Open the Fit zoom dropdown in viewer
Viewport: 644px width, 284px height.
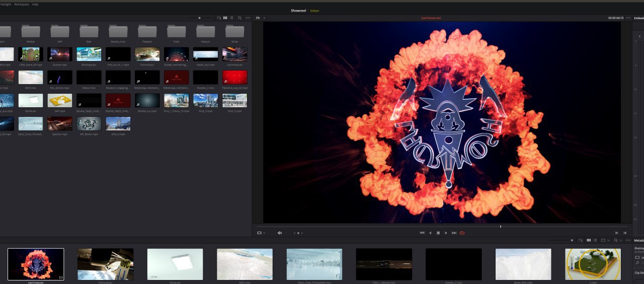click(261, 18)
